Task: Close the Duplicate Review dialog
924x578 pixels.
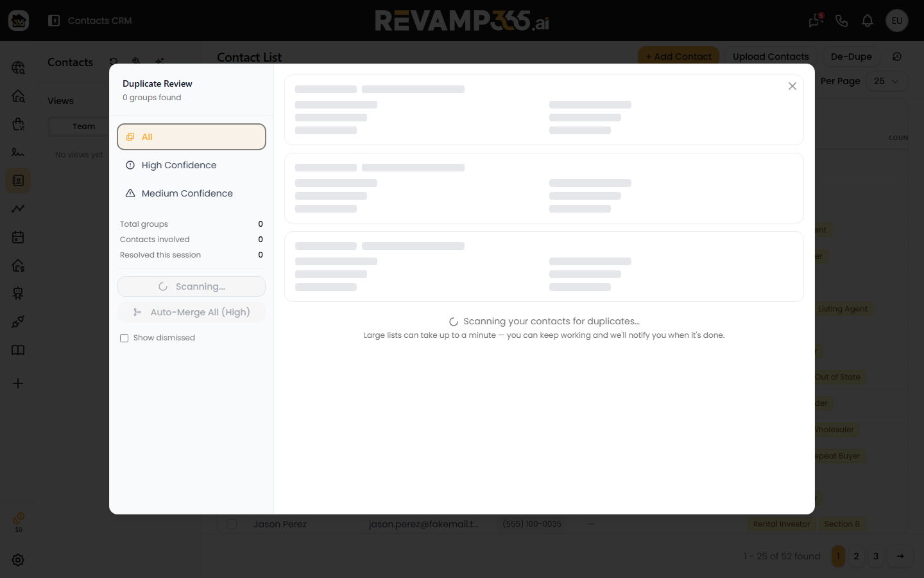Action: (792, 86)
